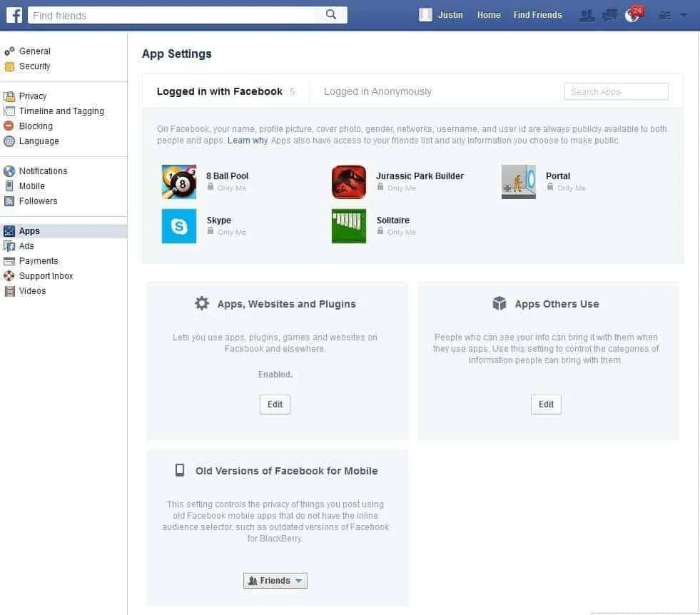Viewport: 700px width, 615px height.
Task: Open friend requests from the top bar icon
Action: [587, 14]
